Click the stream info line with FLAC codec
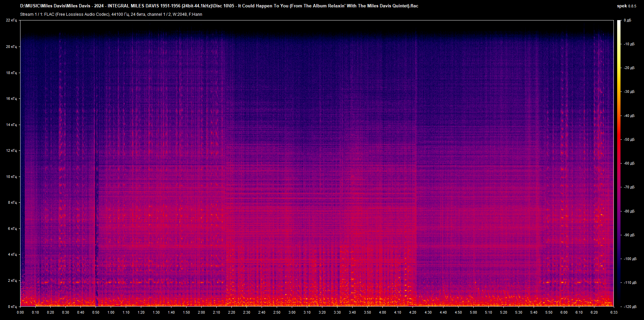 (111, 14)
